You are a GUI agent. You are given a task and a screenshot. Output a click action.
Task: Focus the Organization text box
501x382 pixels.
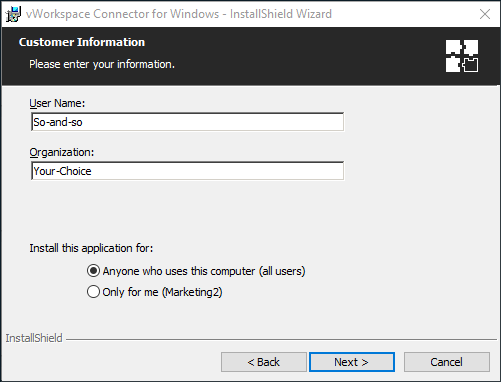pos(187,171)
